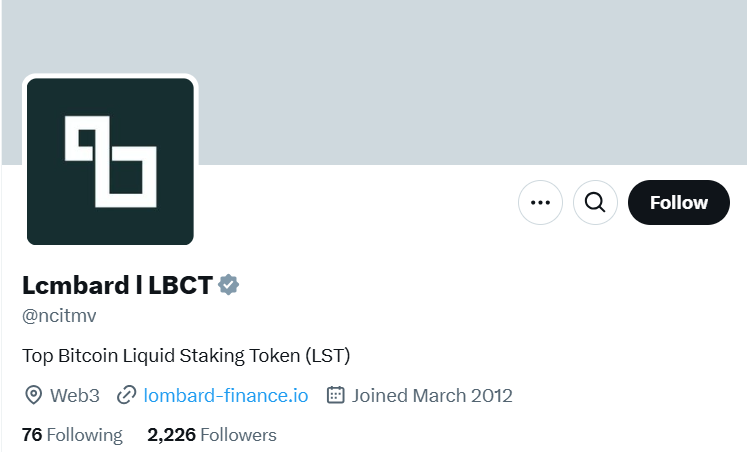
Task: Open the Following list label
Action: point(85,435)
